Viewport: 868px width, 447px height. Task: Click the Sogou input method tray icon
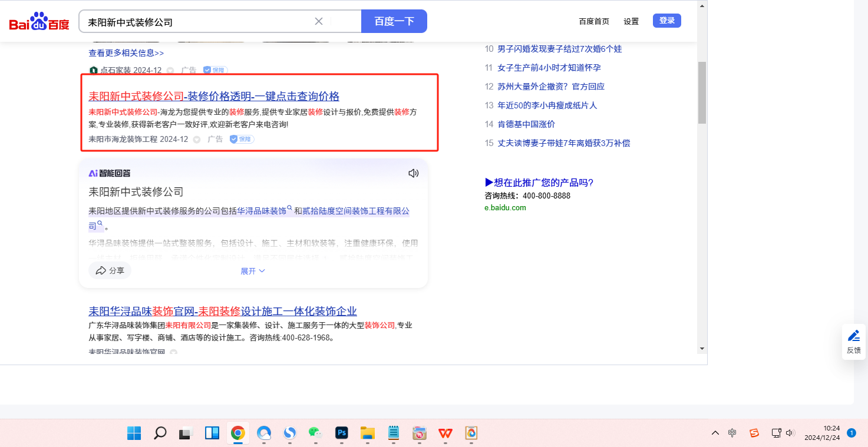(x=754, y=433)
